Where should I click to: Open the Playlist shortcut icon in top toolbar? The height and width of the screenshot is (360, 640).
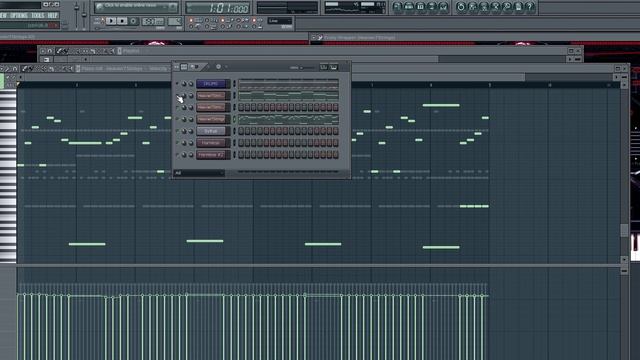click(x=398, y=7)
